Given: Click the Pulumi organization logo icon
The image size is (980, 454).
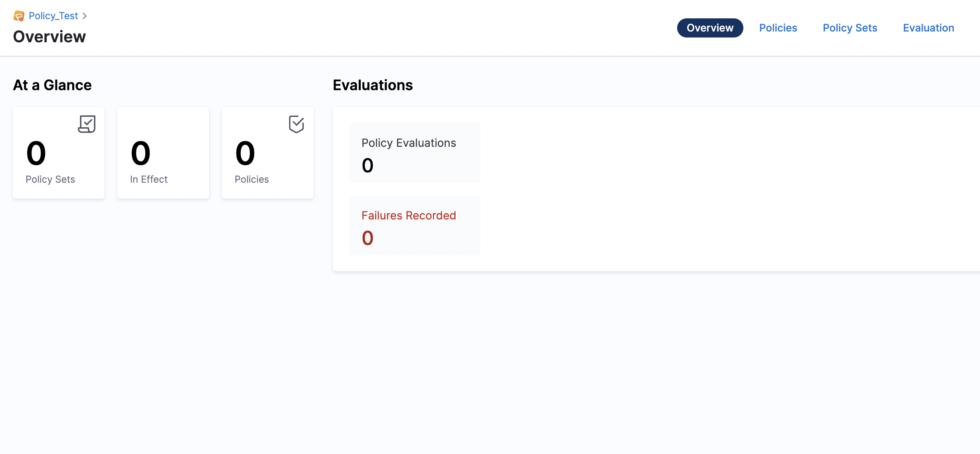Looking at the screenshot, I should pos(19,16).
